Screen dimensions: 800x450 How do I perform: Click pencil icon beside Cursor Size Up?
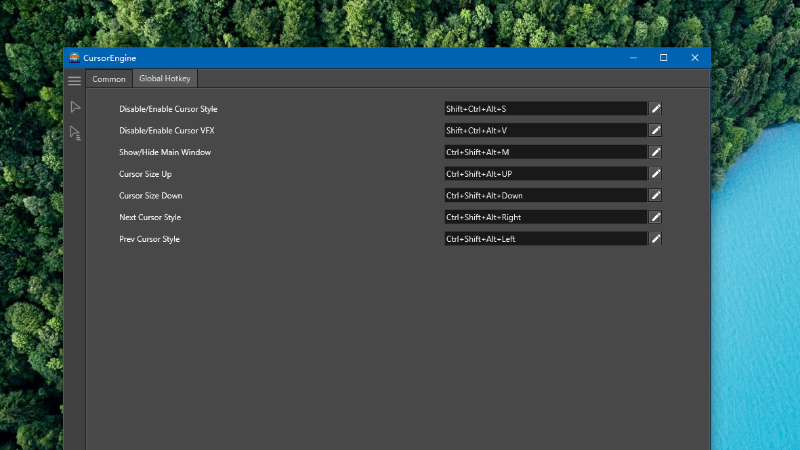coord(656,174)
